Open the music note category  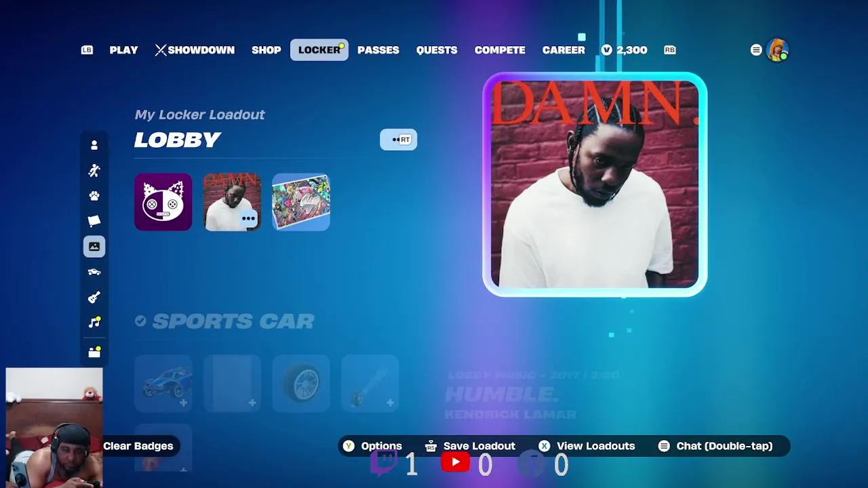tap(94, 323)
